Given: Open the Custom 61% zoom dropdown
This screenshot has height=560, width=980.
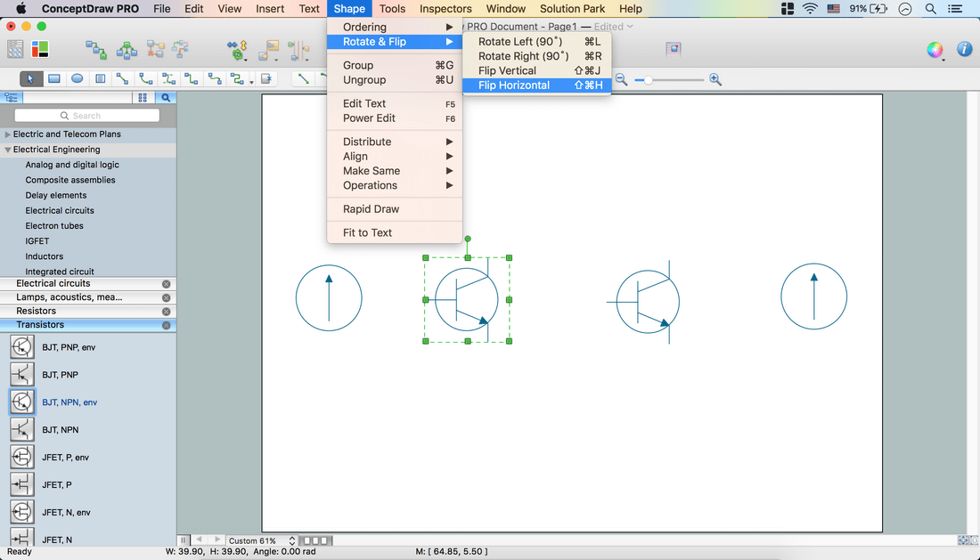Looking at the screenshot, I should coord(260,540).
